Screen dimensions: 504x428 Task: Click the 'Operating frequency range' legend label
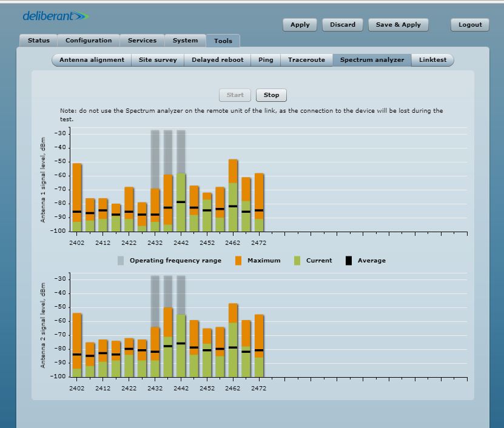175,261
